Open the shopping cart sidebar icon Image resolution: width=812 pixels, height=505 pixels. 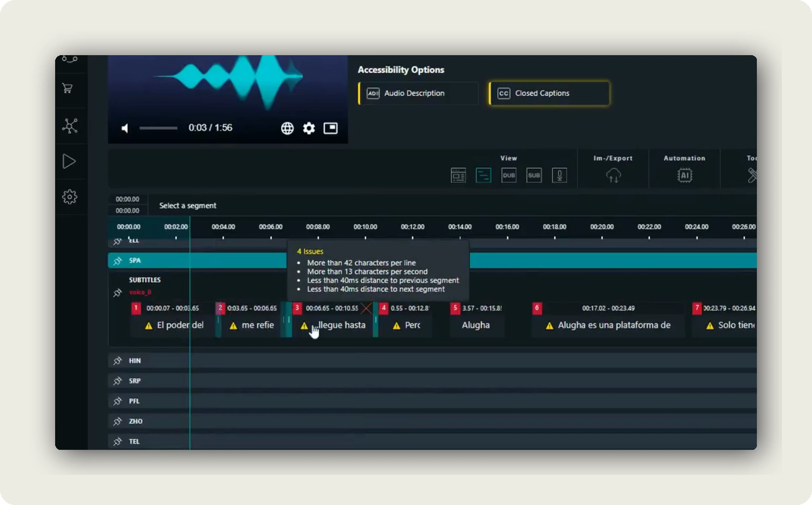pos(70,88)
